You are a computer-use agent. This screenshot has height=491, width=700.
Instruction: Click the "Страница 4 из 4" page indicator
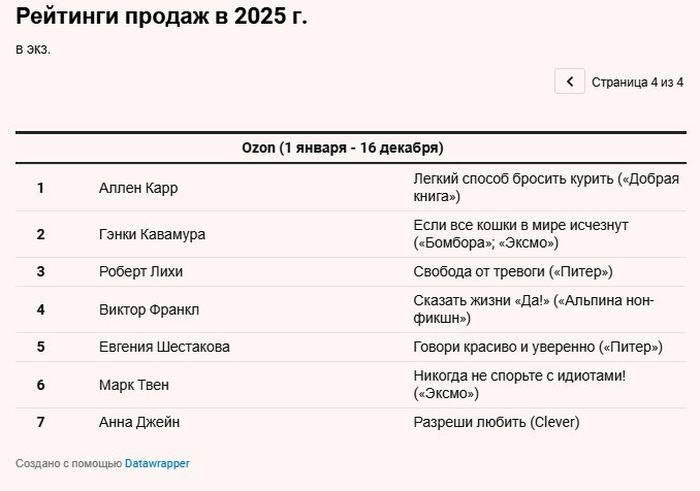(637, 82)
